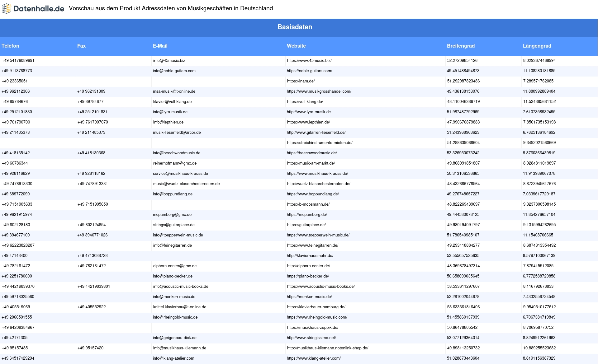The image size is (598, 364).
Task: Click phone number +49 689772090
Action: pos(16,194)
